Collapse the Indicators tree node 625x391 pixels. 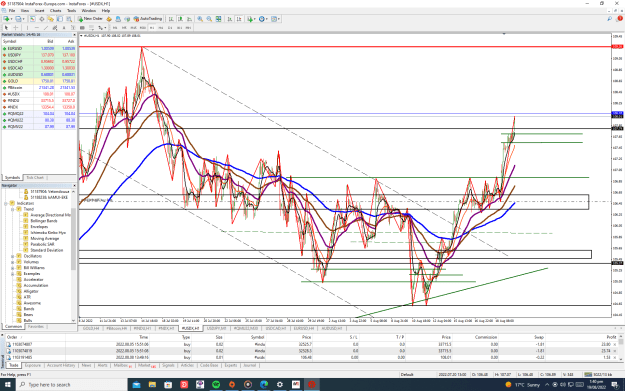click(6, 203)
